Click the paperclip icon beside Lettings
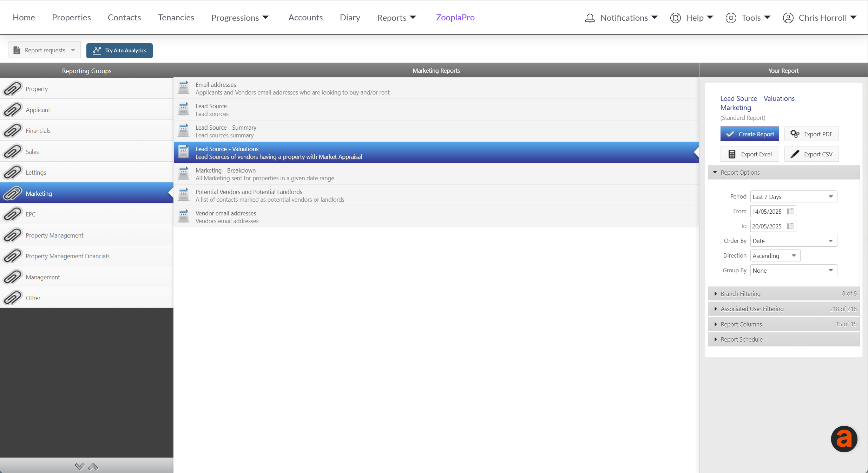The height and width of the screenshot is (473, 868). coord(13,172)
